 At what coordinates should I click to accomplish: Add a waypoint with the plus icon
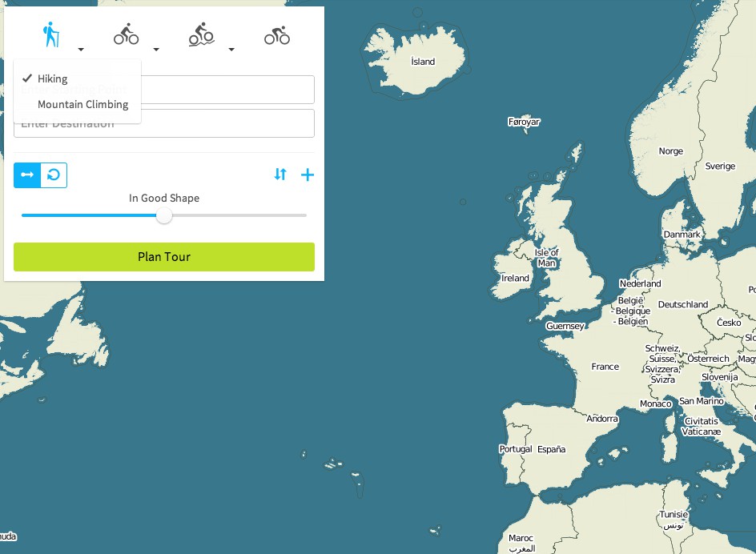point(308,175)
